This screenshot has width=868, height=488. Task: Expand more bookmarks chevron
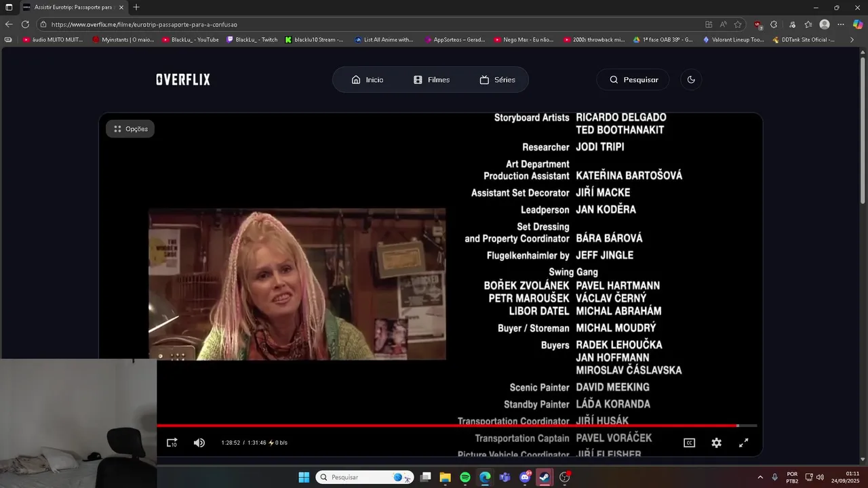(x=852, y=40)
